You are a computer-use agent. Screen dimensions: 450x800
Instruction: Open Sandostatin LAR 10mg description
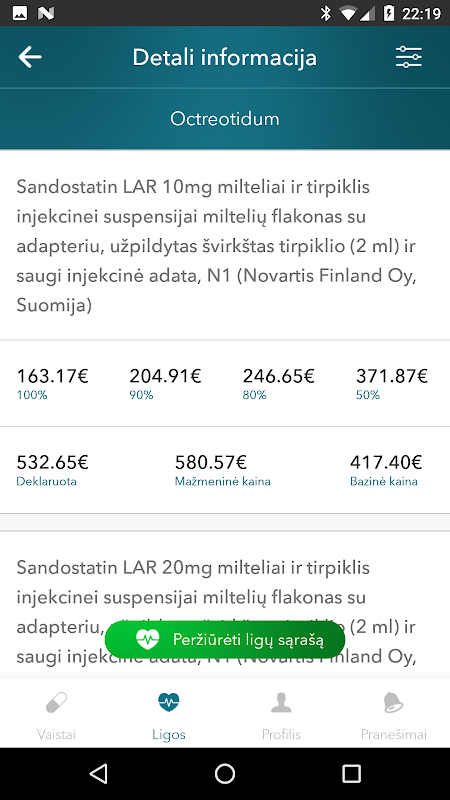point(218,246)
